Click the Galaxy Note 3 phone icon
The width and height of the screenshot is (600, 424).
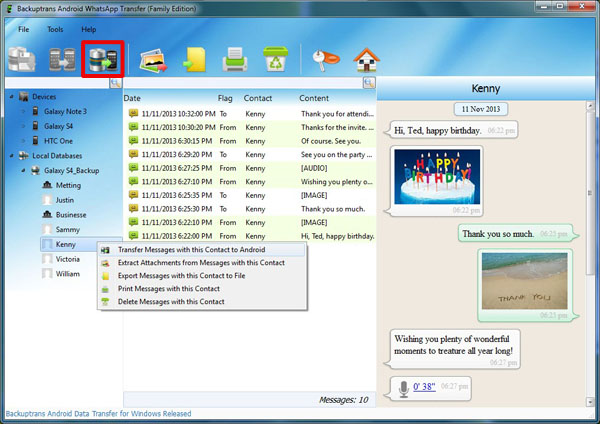pos(36,111)
